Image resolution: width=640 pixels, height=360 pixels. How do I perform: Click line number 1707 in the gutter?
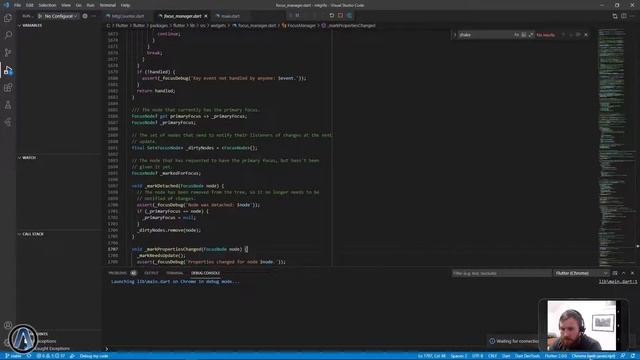(x=113, y=249)
